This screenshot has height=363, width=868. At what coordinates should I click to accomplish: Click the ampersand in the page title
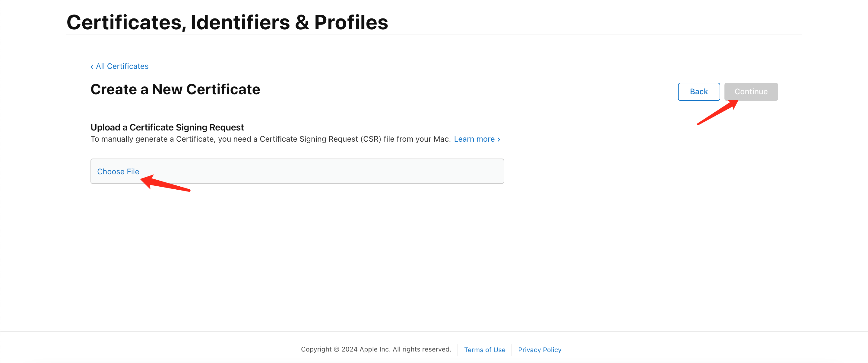coord(302,22)
